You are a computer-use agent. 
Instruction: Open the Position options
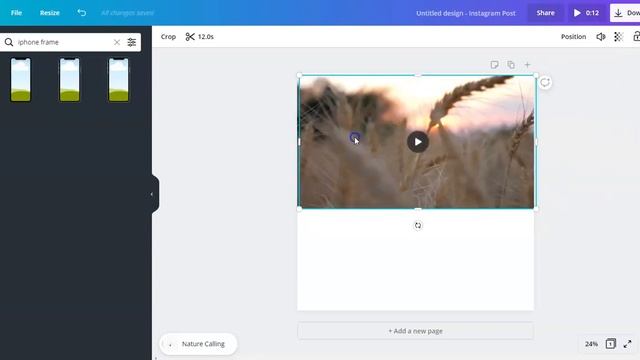click(573, 37)
